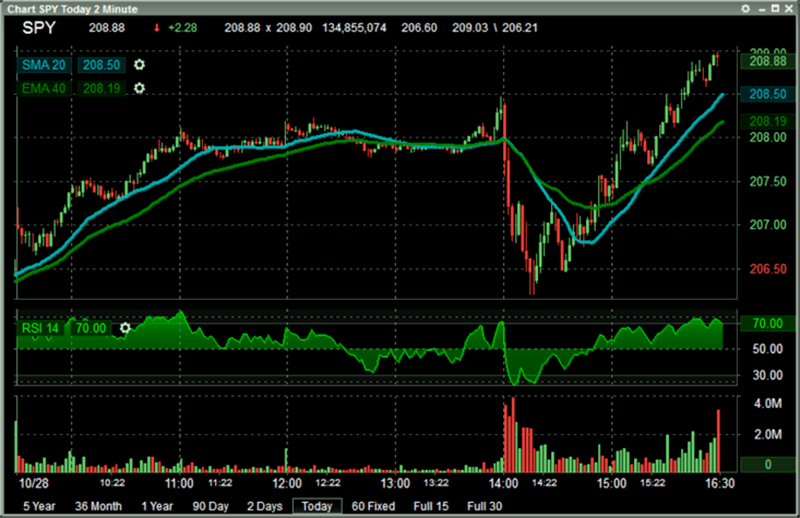Toggle the EMA 40 indicator label

(43, 88)
